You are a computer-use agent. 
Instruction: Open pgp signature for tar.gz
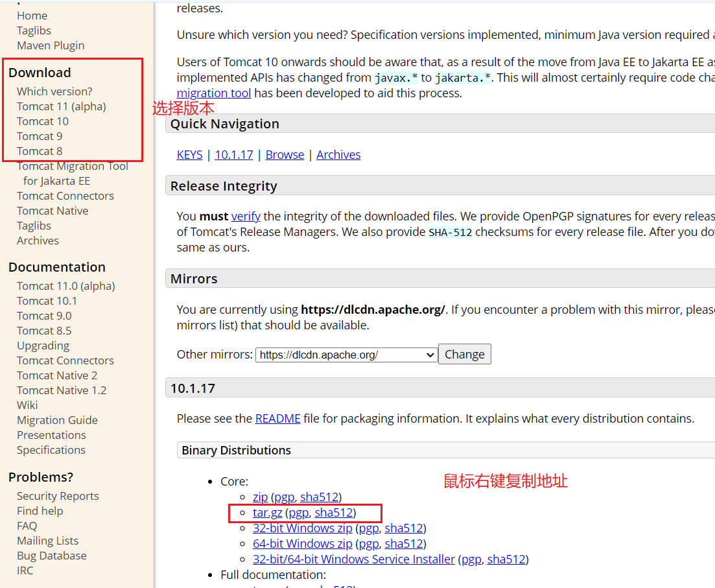tap(299, 513)
